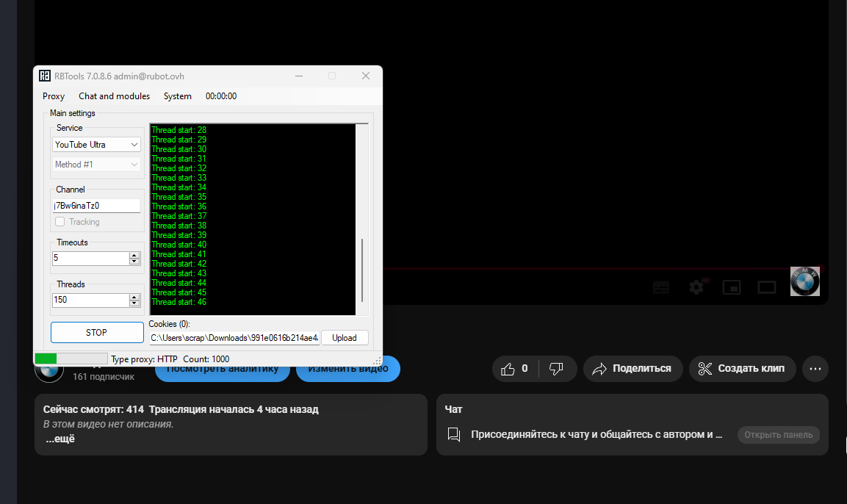Switch to theater mode icon
Viewport: 847px width, 504px height.
tap(767, 287)
